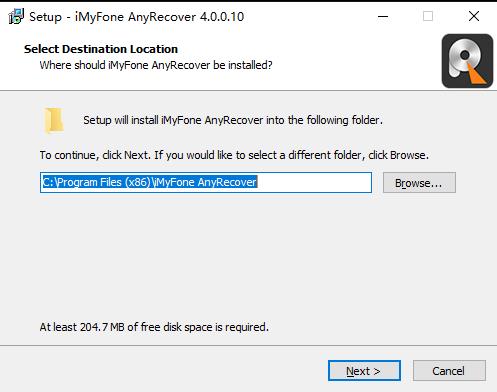Minimize the Setup window
Image resolution: width=497 pixels, height=392 pixels.
pyautogui.click(x=383, y=16)
